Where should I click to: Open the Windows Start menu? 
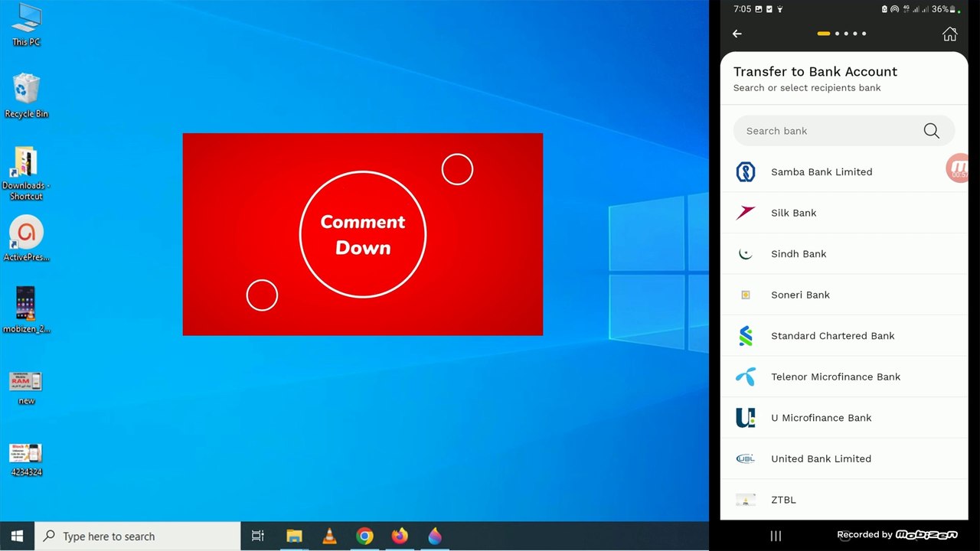tap(17, 536)
